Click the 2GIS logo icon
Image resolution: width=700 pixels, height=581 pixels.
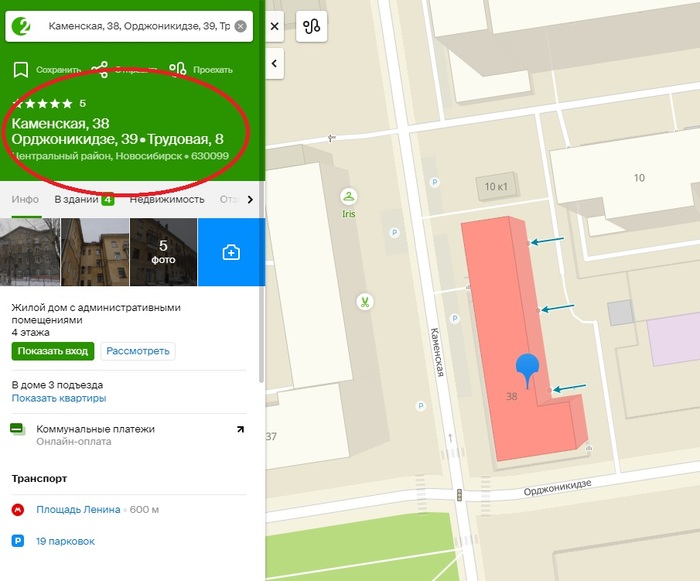25,25
